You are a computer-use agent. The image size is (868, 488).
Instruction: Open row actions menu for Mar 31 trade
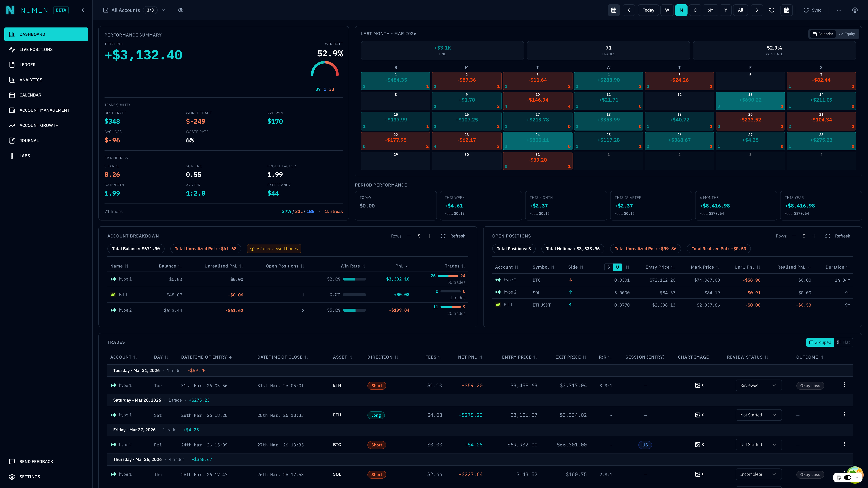(x=844, y=385)
